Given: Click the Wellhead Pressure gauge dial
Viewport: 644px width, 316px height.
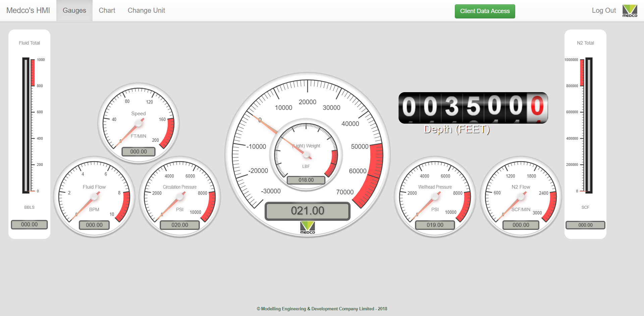Looking at the screenshot, I should point(435,197).
